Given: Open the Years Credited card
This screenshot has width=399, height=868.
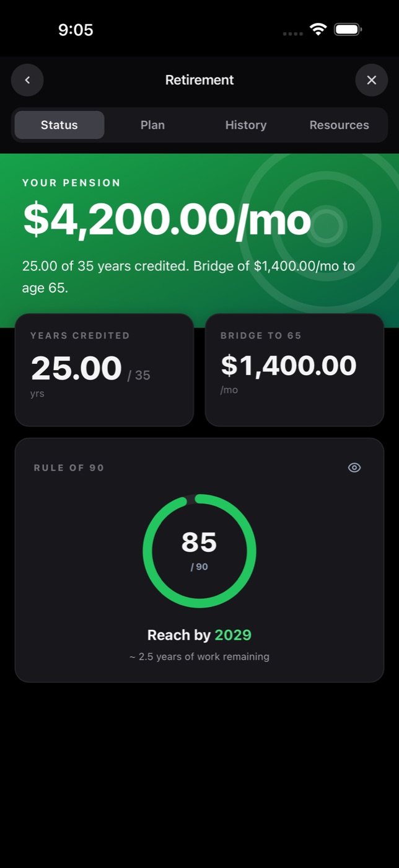Looking at the screenshot, I should pyautogui.click(x=104, y=370).
